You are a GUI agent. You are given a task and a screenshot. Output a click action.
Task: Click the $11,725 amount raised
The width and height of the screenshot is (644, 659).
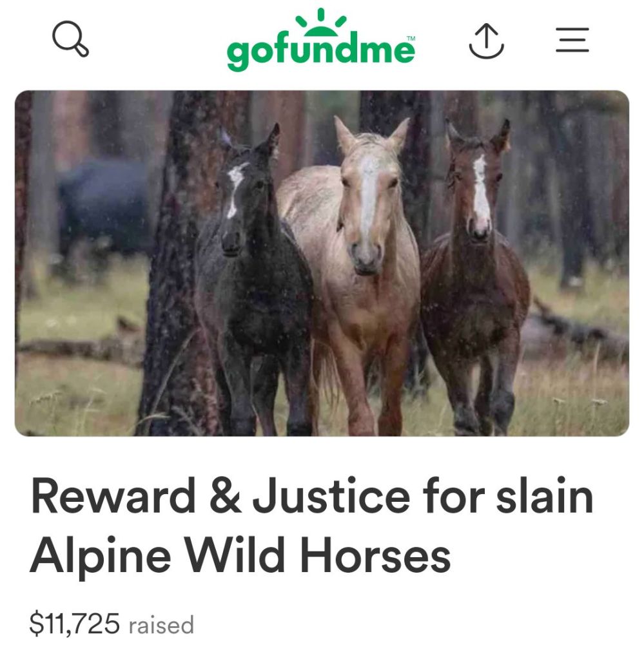[74, 624]
